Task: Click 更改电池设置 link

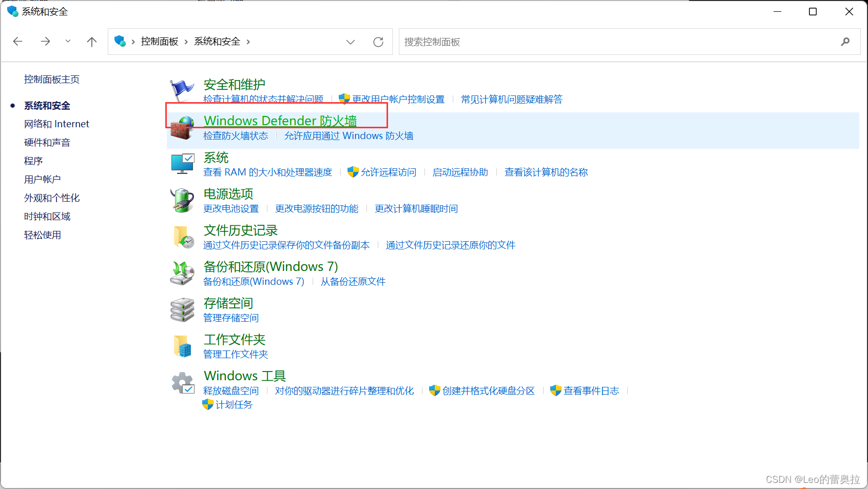Action: (x=231, y=208)
